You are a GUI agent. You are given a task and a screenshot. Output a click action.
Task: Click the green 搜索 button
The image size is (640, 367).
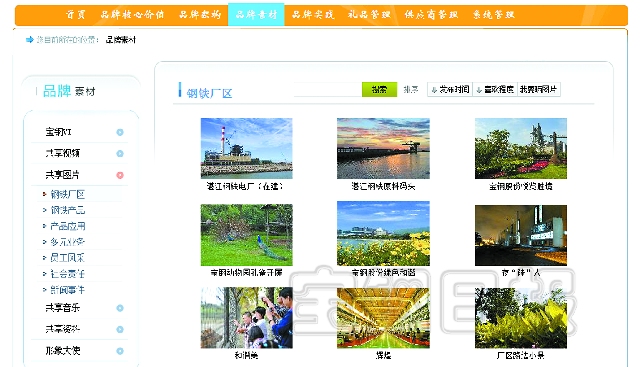point(379,89)
